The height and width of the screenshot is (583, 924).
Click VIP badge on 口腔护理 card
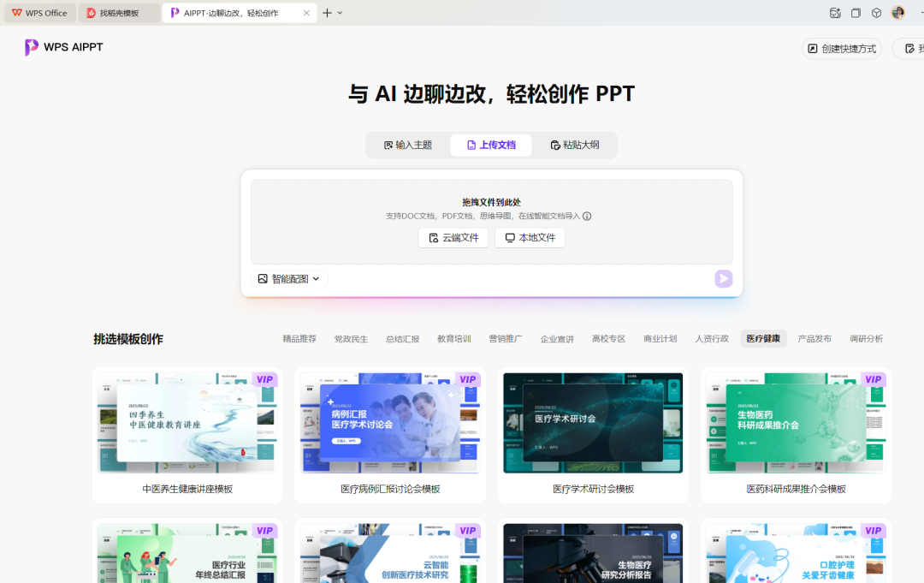pyautogui.click(x=874, y=531)
